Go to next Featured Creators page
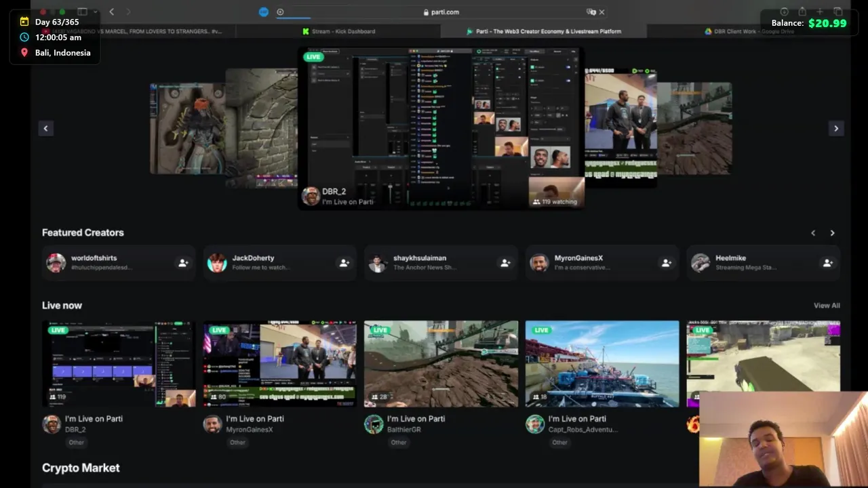Viewport: 868px width, 488px height. [x=832, y=233]
